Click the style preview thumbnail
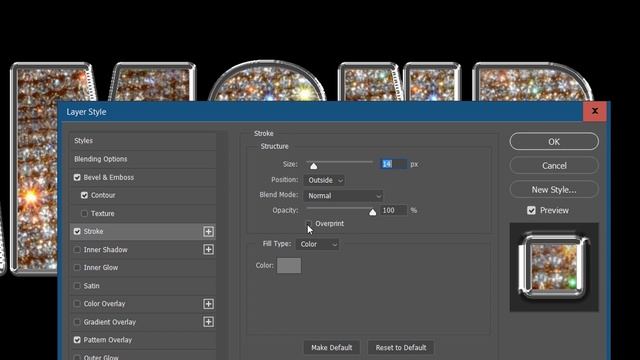 tap(554, 267)
